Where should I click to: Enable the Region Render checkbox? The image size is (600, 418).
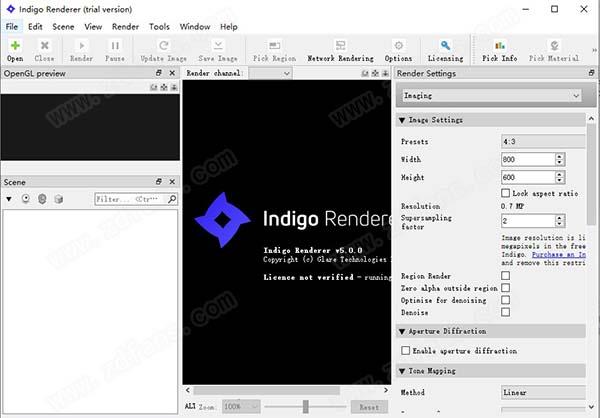click(505, 276)
